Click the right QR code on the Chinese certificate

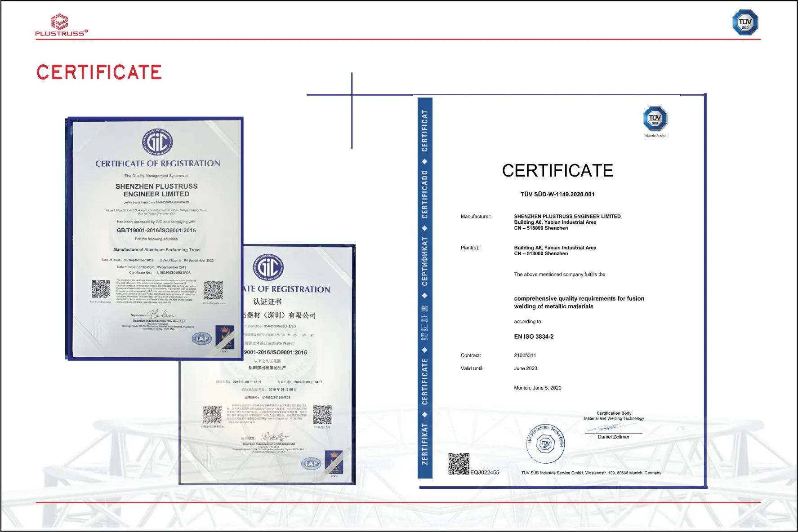point(322,415)
